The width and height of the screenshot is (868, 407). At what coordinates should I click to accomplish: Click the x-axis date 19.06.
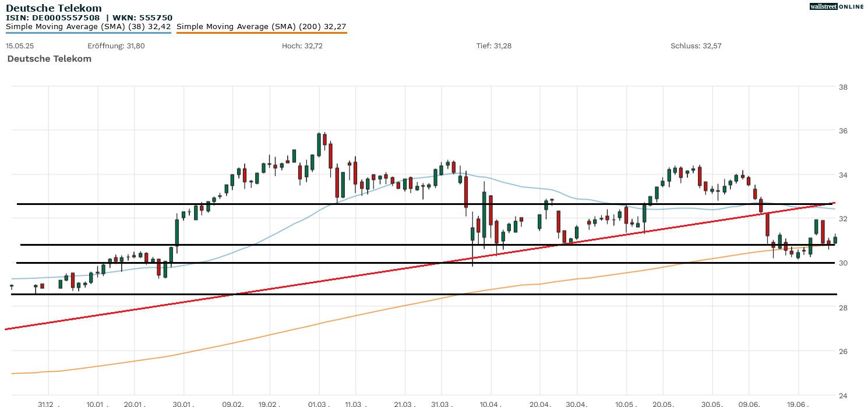click(x=799, y=404)
